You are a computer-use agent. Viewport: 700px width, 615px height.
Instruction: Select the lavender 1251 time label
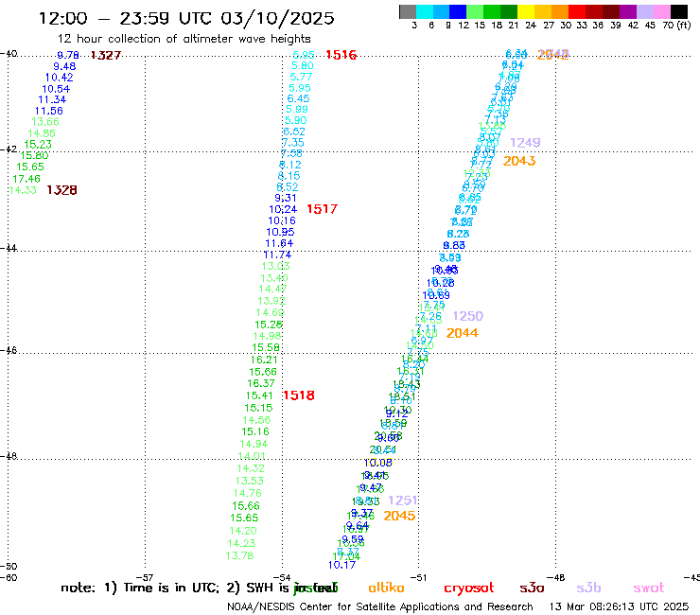click(403, 501)
